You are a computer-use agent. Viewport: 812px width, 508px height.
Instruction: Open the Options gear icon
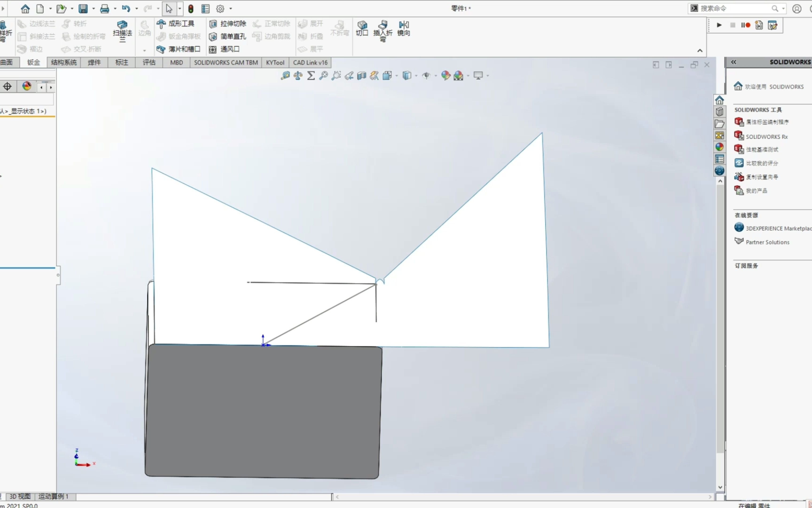point(220,9)
